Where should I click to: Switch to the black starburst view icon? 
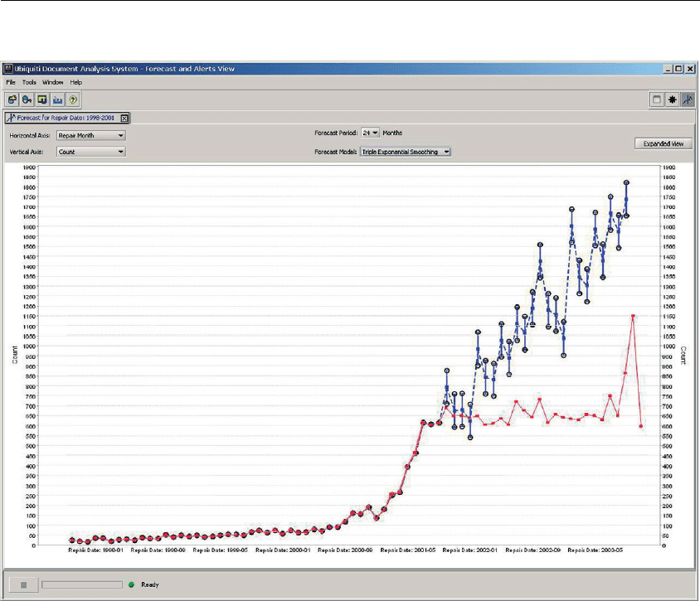673,99
